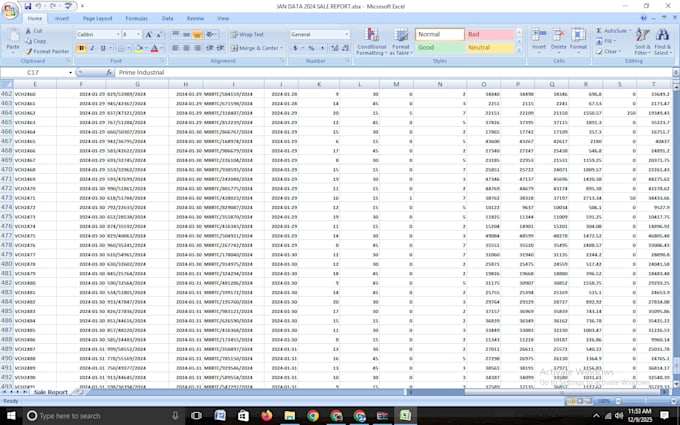
Task: Redo action in quick access toolbar
Action: [53, 6]
